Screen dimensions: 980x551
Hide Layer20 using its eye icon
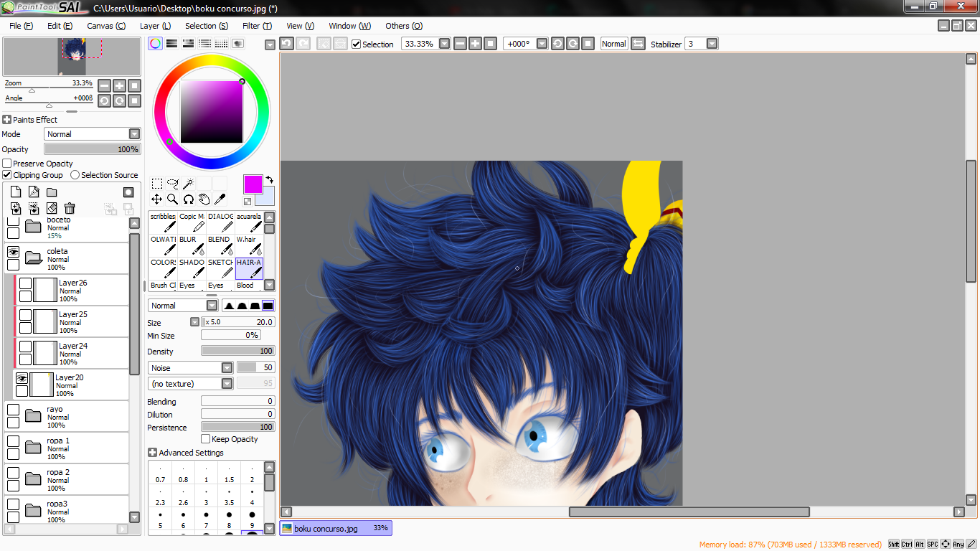[x=22, y=378]
